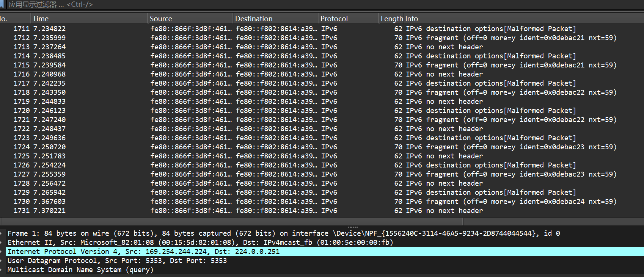The width and height of the screenshot is (644, 277).
Task: Sort packets by the Time column header
Action: coord(41,19)
